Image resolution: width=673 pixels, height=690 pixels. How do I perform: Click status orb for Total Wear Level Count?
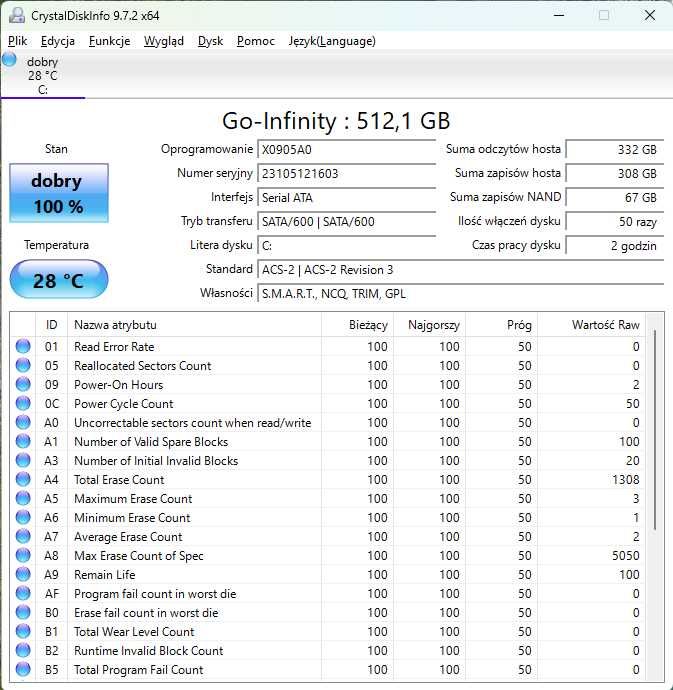[23, 631]
